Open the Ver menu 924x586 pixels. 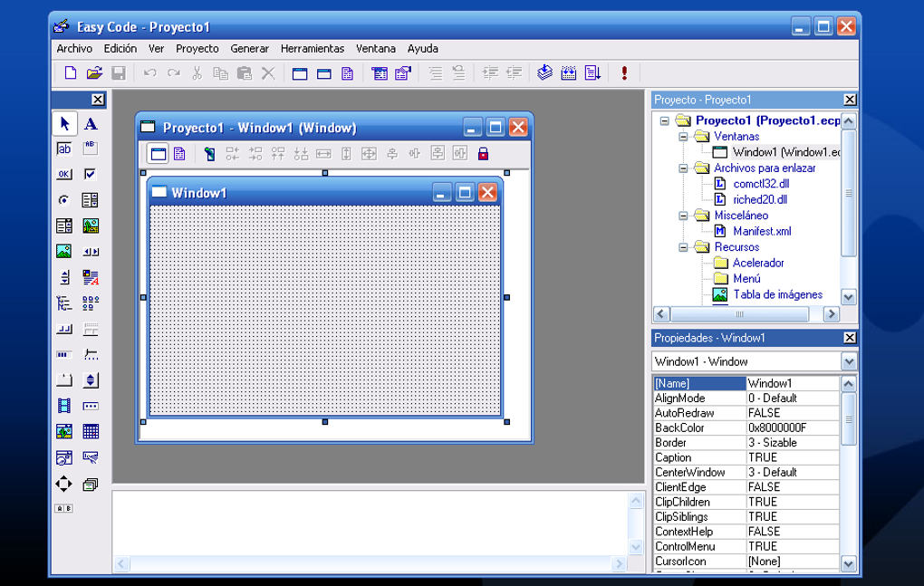click(156, 49)
